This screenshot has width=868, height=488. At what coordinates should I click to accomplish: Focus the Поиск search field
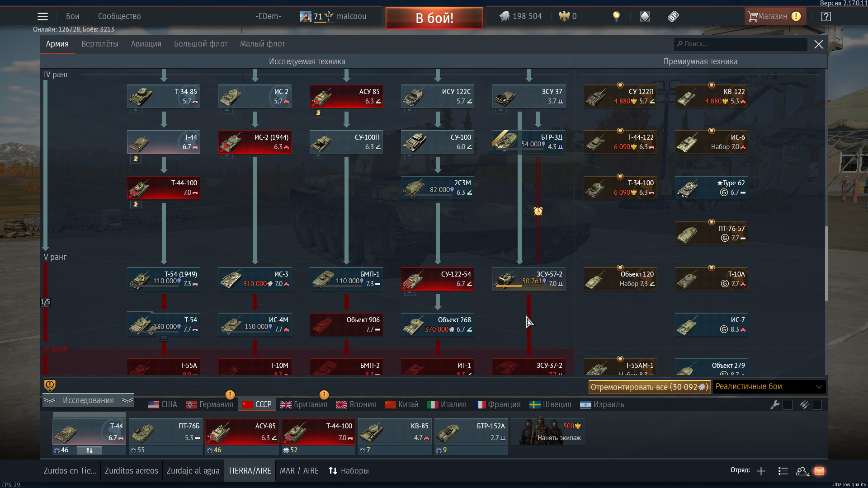[741, 44]
